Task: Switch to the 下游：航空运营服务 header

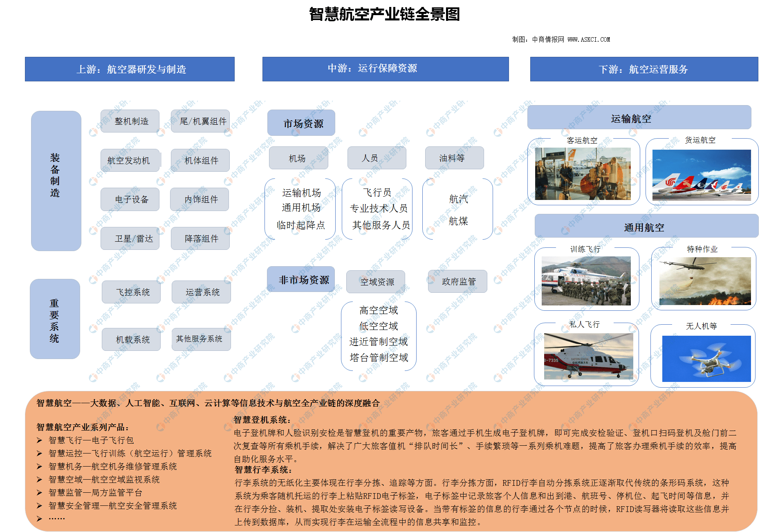Action: (x=644, y=70)
